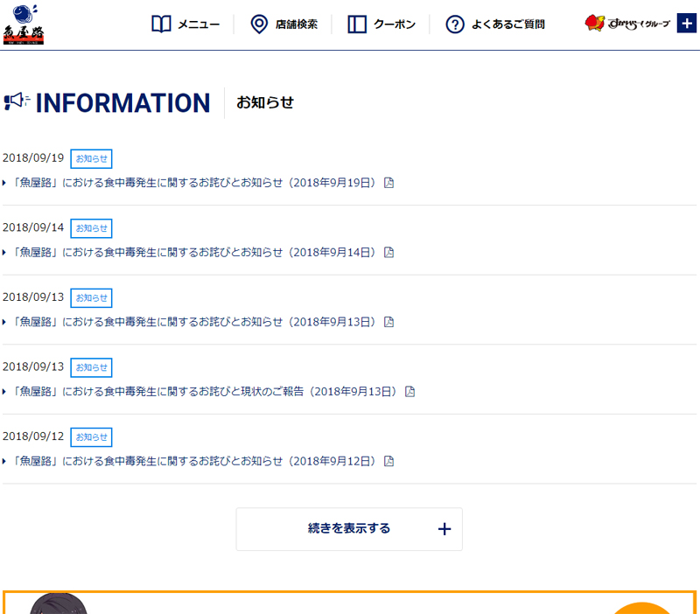Viewport: 700px width, 614px height.
Task: Open PDF icon for 2018年9月19日 notice
Action: [x=388, y=183]
